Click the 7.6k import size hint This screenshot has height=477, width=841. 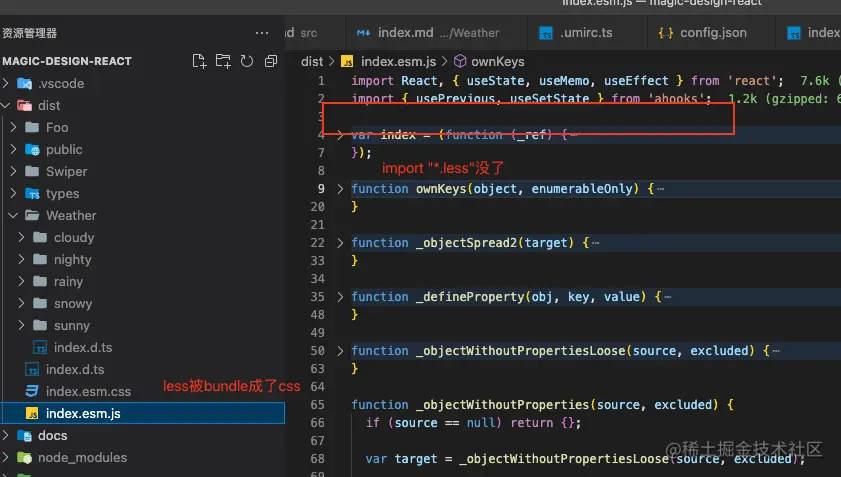coord(815,81)
